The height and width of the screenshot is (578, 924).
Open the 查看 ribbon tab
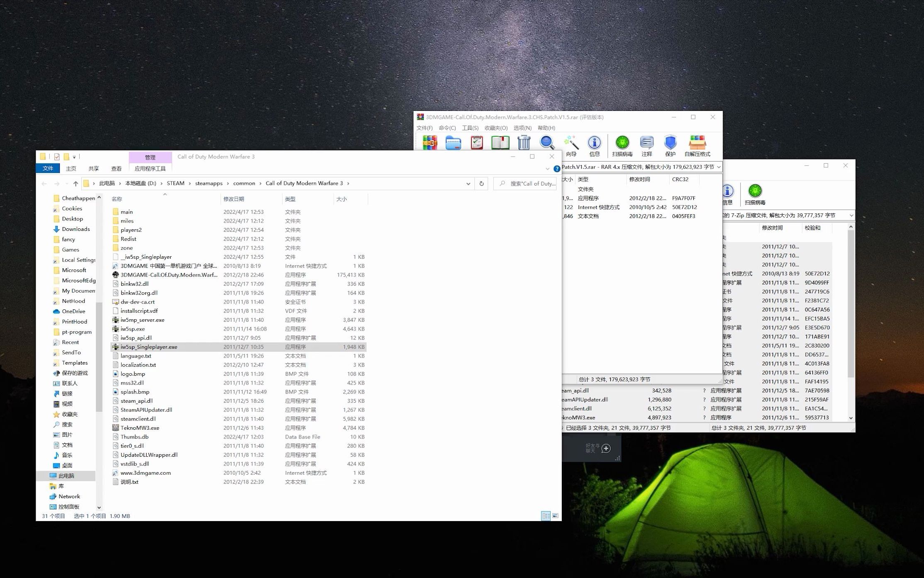[116, 168]
